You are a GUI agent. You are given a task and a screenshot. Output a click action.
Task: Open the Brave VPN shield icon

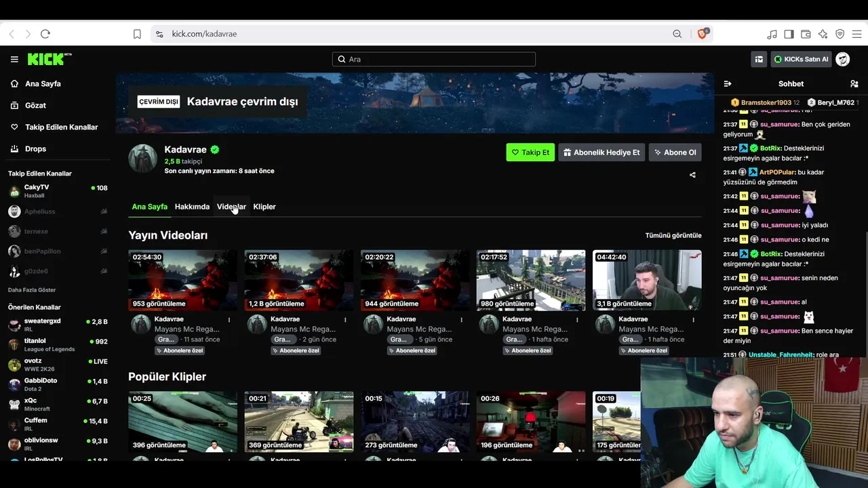pos(840,34)
